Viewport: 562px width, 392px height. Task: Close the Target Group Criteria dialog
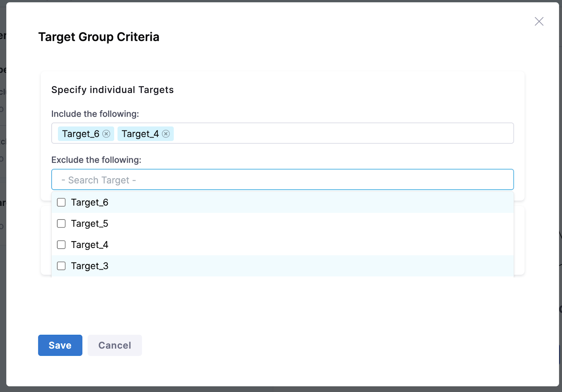click(x=539, y=21)
